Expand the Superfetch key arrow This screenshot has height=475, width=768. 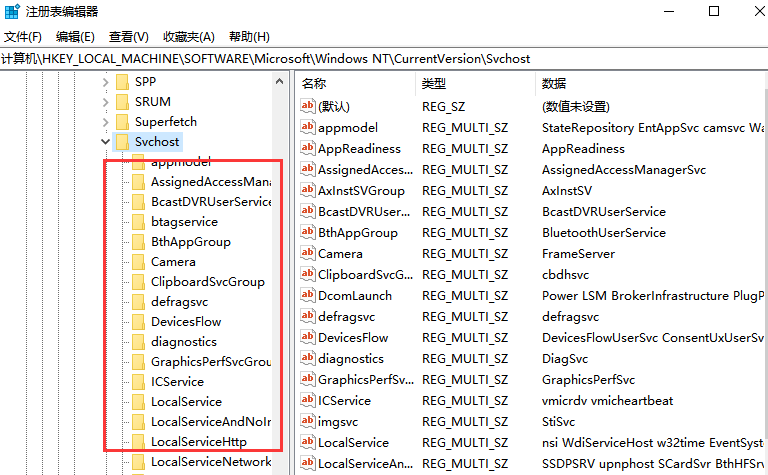[105, 122]
